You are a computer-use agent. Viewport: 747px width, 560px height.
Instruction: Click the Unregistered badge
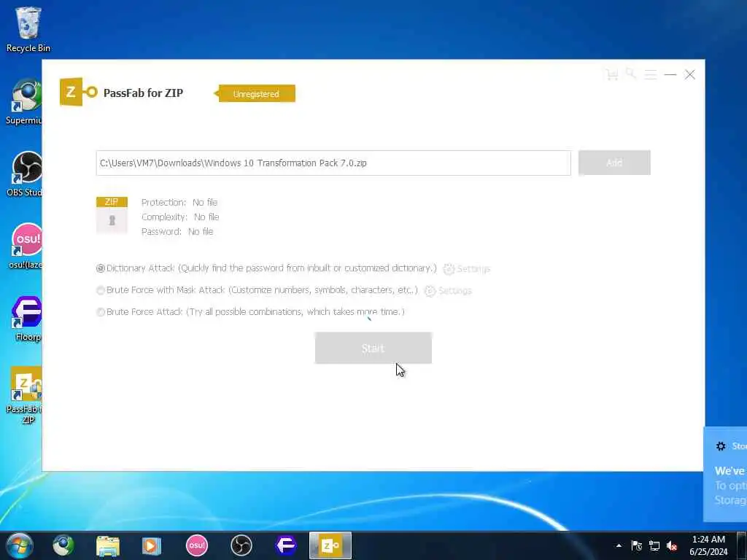(x=255, y=94)
